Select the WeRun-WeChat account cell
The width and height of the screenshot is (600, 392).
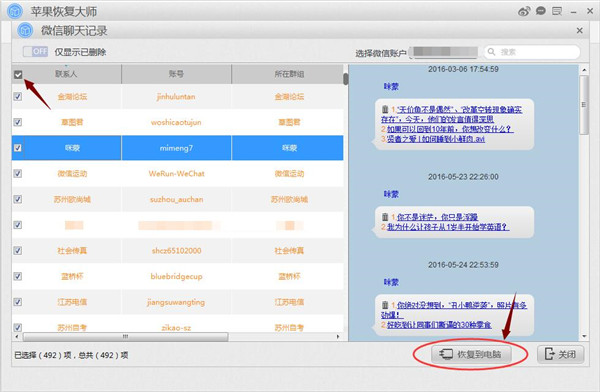176,173
